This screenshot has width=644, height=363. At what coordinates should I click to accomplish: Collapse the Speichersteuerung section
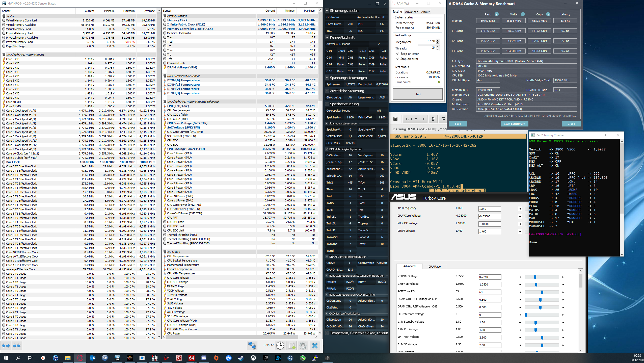click(327, 104)
